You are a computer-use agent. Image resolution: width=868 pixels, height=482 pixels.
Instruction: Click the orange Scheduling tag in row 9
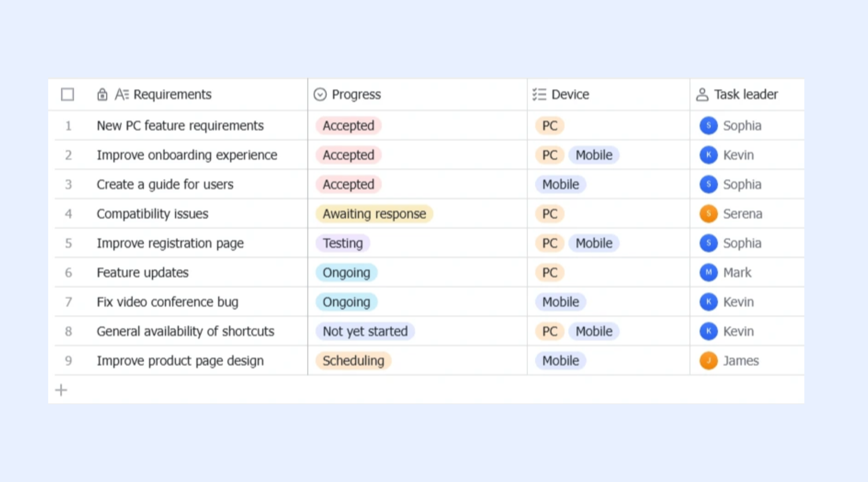pos(353,361)
